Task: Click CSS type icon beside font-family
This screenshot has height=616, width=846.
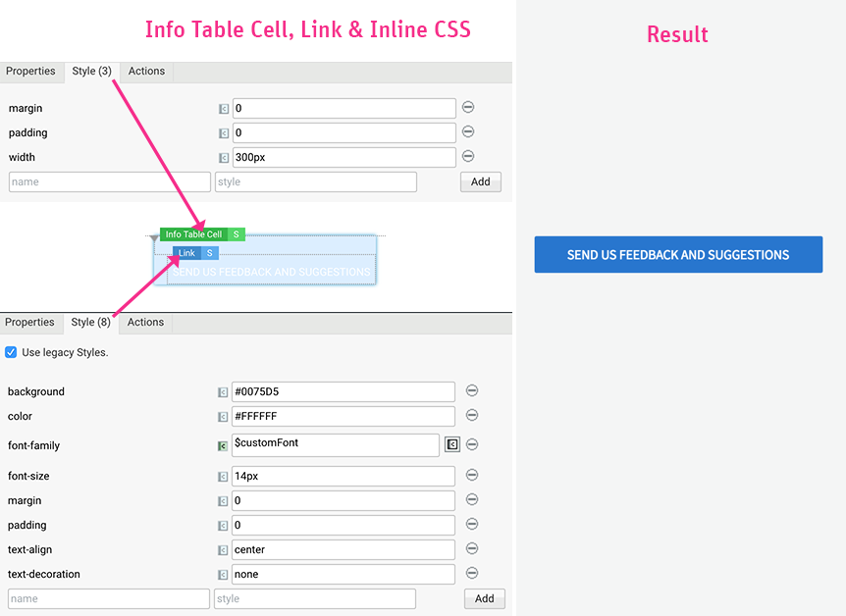Action: (223, 446)
